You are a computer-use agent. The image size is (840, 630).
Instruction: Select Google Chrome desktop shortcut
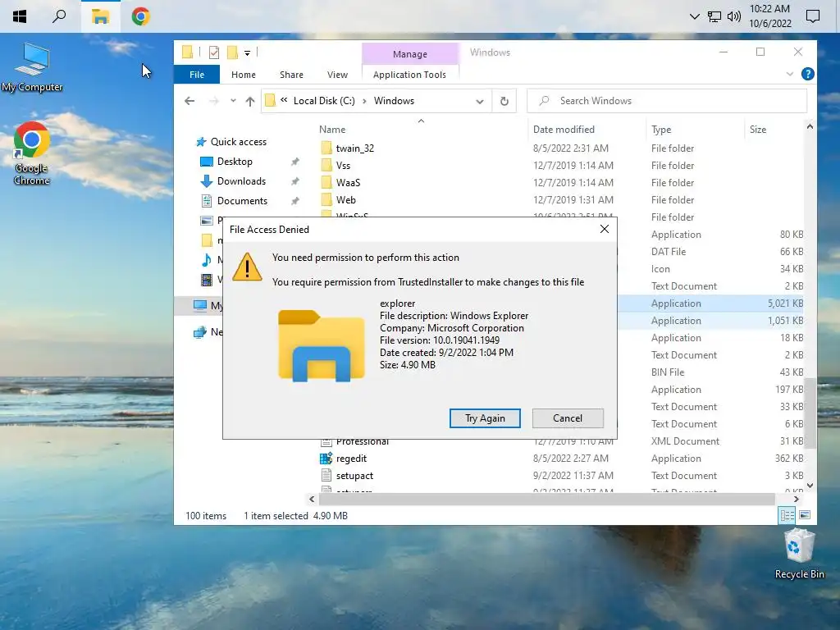[x=32, y=154]
